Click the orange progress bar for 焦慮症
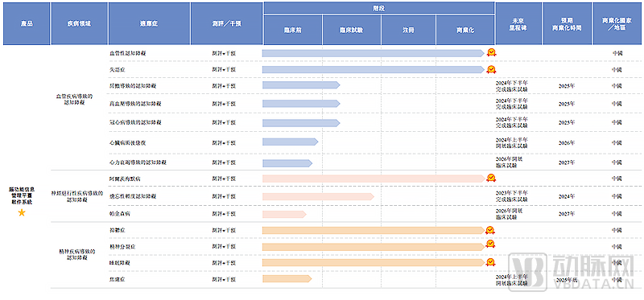The image size is (644, 300). [287, 279]
